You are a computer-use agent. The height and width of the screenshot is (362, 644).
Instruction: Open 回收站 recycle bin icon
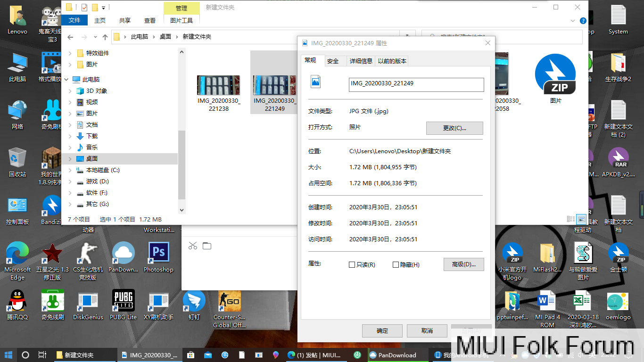point(17,162)
